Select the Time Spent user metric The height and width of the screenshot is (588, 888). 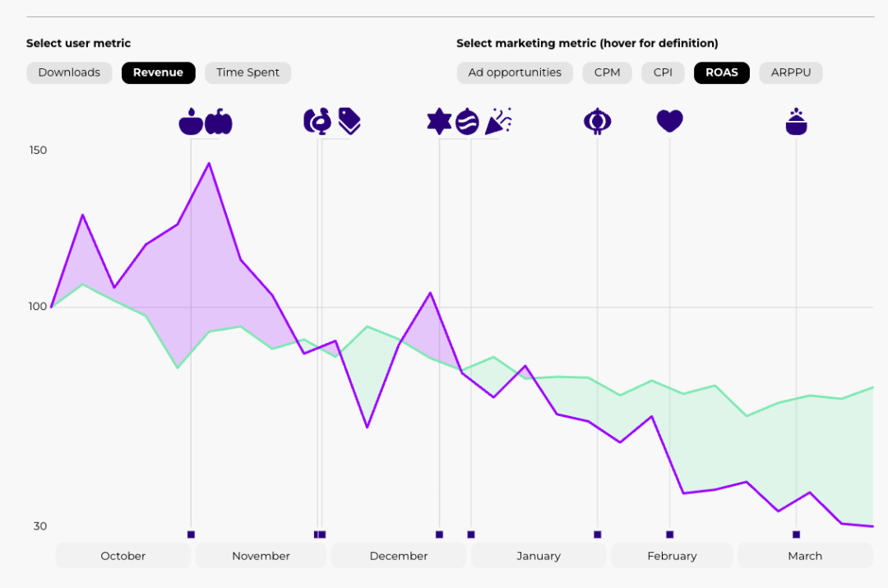(x=247, y=72)
